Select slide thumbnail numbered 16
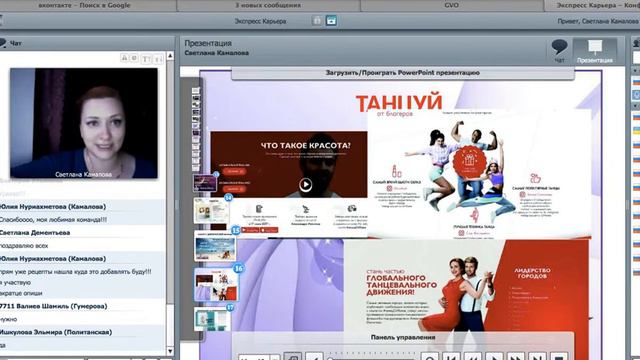This screenshot has height=360, width=640. pyautogui.click(x=216, y=284)
